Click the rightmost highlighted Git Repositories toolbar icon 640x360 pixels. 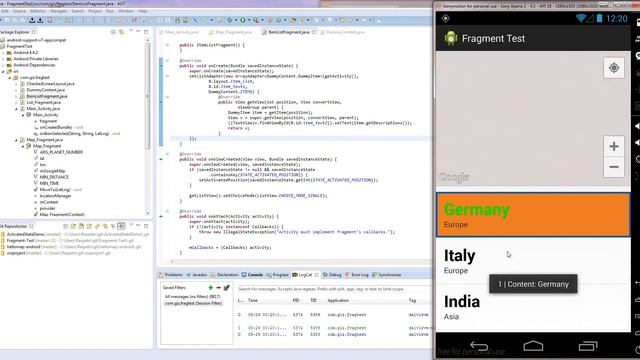tap(121, 226)
